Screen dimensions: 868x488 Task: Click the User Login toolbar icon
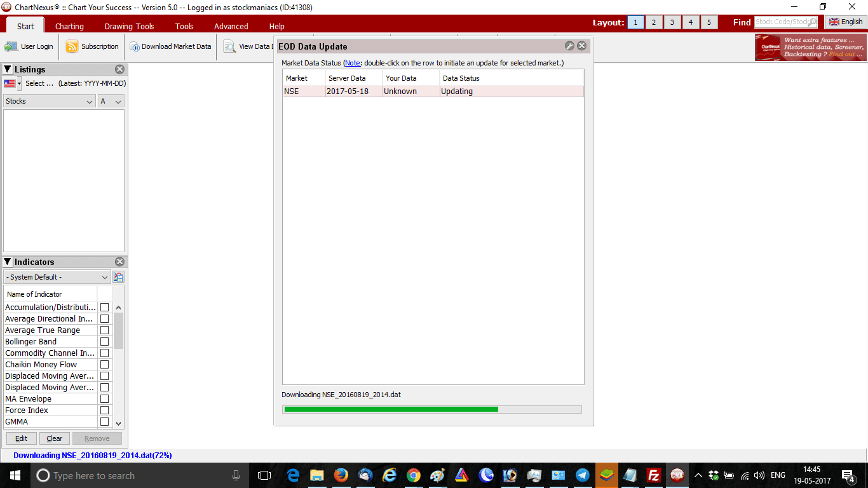tap(11, 46)
